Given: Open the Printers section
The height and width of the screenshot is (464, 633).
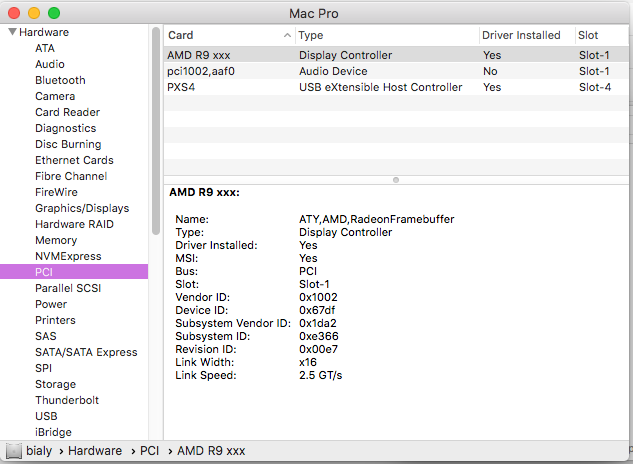Looking at the screenshot, I should pyautogui.click(x=55, y=320).
